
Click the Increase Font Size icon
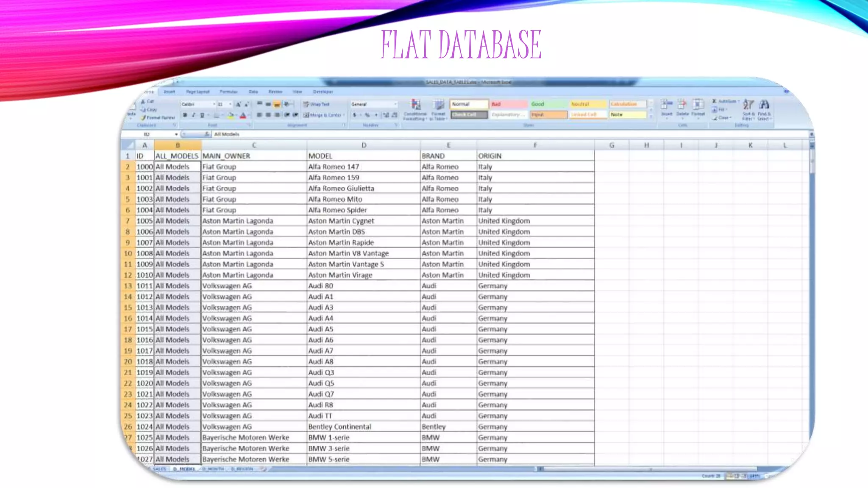[238, 104]
